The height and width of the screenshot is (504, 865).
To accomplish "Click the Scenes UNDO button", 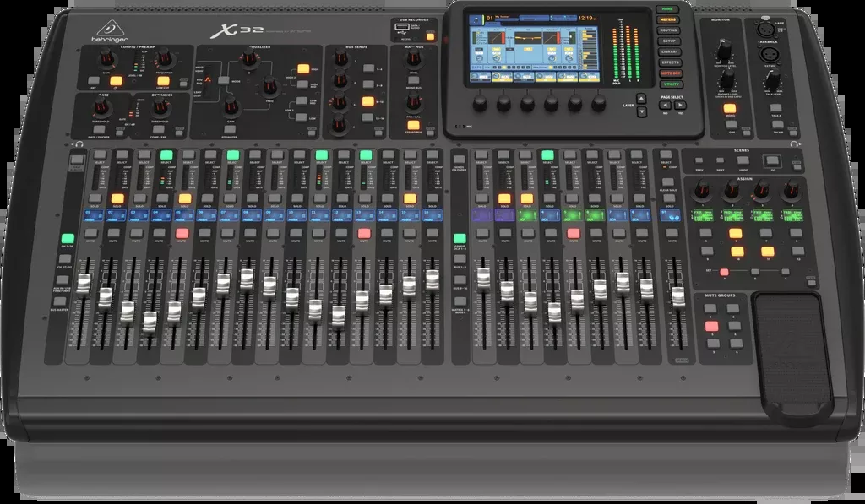I will [x=743, y=161].
